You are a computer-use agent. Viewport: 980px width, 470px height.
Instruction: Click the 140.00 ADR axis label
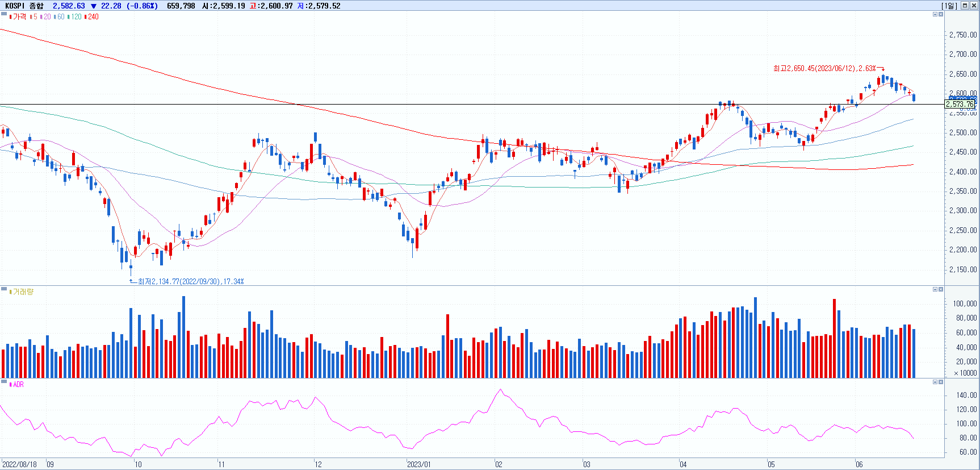point(966,395)
